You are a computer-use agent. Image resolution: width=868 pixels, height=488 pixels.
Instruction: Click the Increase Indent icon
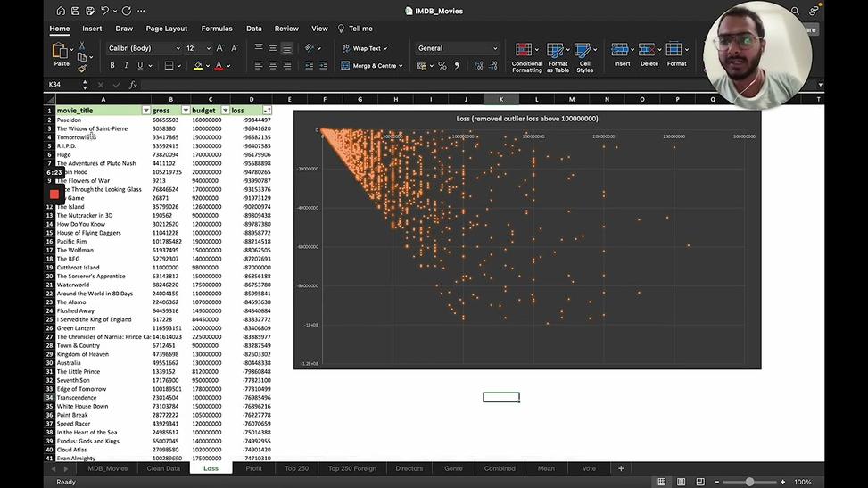[x=323, y=65]
